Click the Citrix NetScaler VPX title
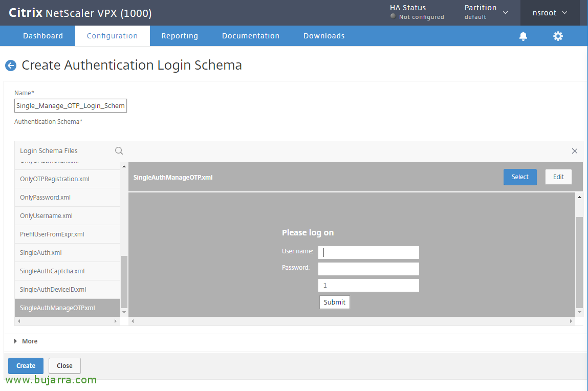Image resolution: width=588 pixels, height=391 pixels. pos(80,13)
